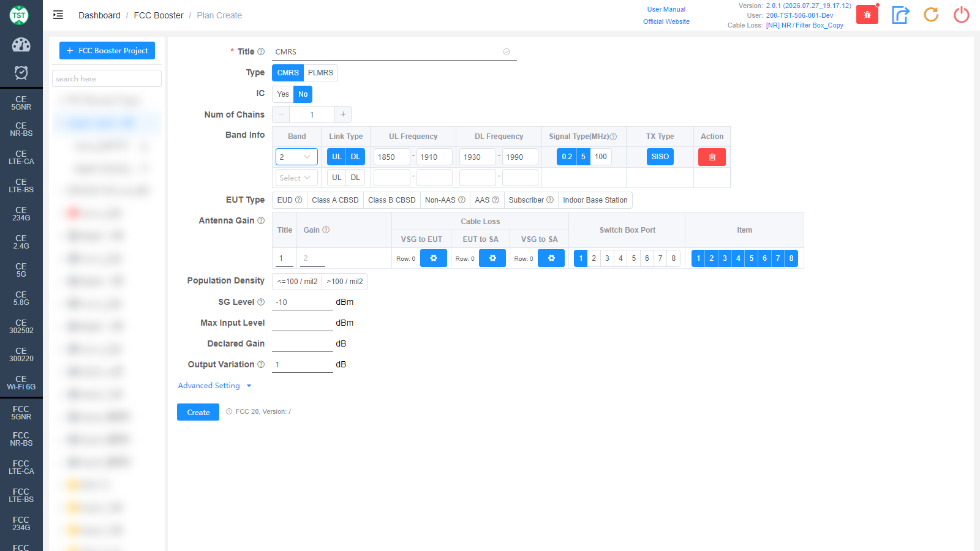Viewport: 980px width, 551px height.
Task: Open VSG to EUT cable loss settings gear
Action: pyautogui.click(x=434, y=258)
